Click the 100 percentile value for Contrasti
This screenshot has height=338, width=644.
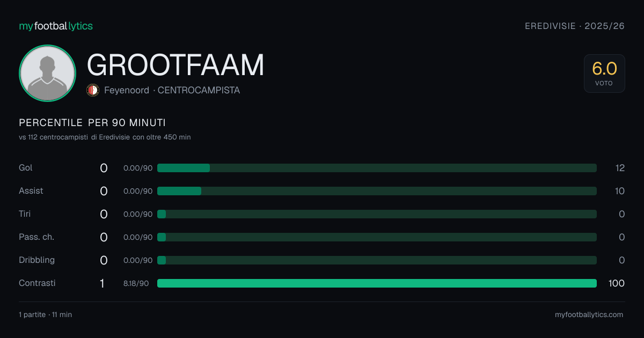pos(617,283)
